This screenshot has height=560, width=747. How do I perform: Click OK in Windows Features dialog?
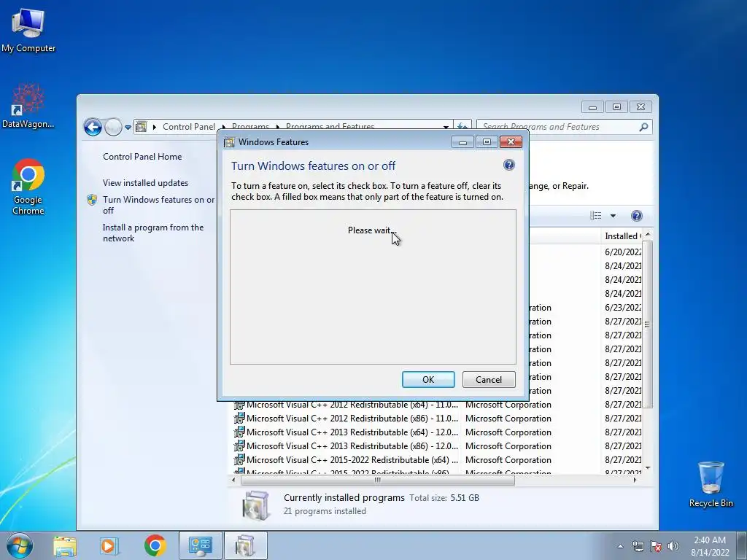[x=428, y=379]
